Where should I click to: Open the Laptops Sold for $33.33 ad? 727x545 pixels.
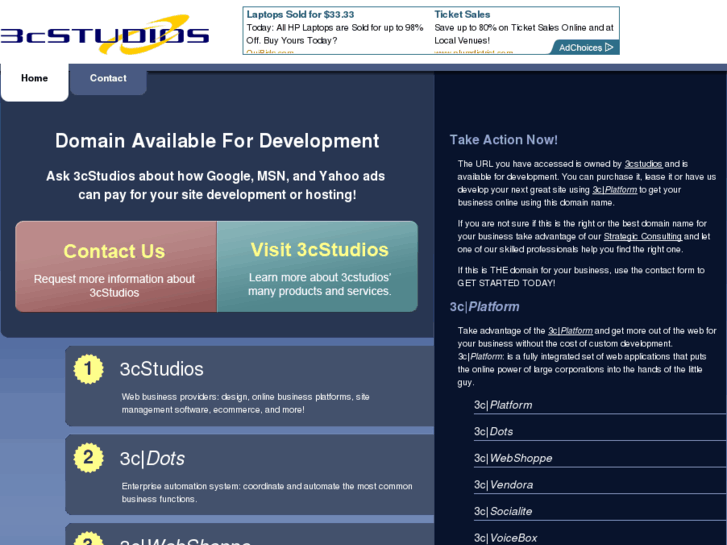point(300,14)
